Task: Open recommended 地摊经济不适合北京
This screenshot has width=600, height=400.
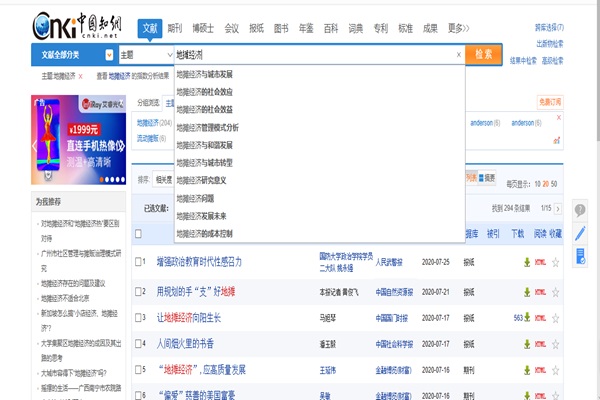Action: (x=65, y=298)
